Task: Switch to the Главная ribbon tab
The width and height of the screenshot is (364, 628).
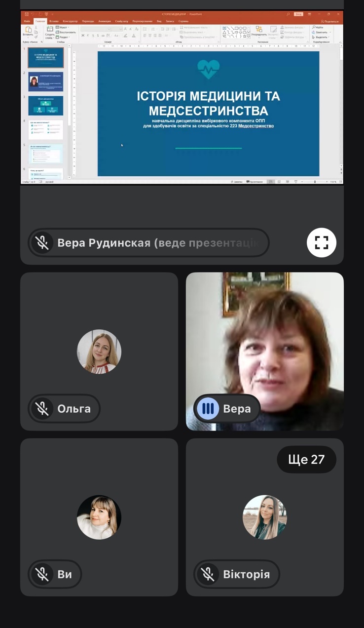Action: [40, 21]
